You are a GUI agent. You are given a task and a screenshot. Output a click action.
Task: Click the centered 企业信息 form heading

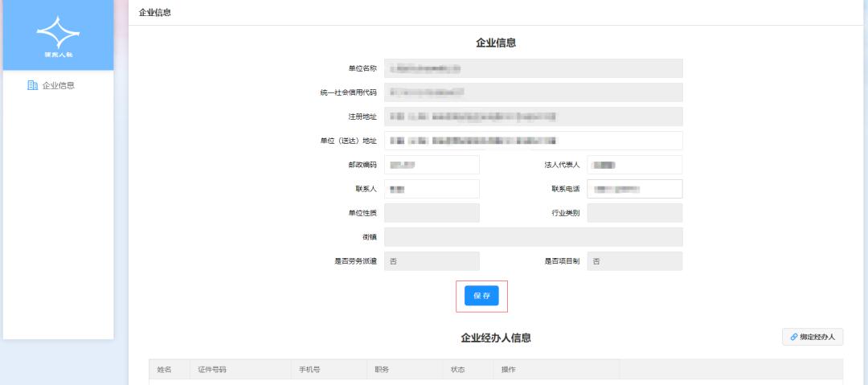point(496,43)
